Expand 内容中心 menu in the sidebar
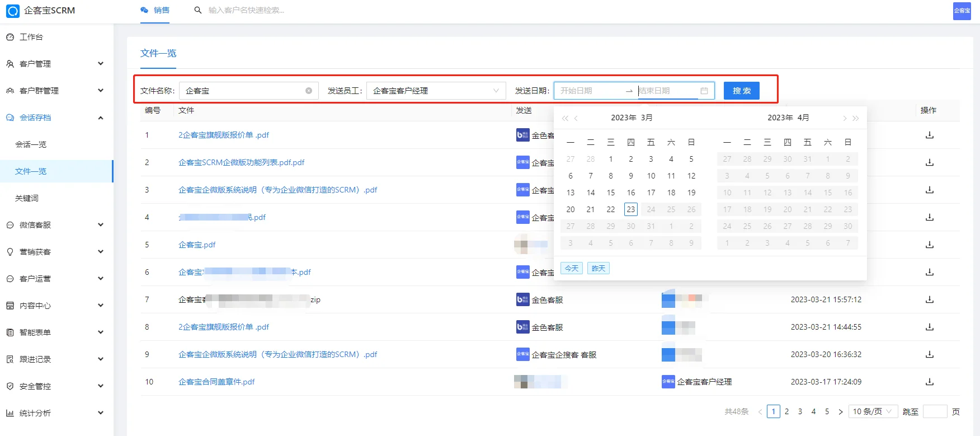 56,306
